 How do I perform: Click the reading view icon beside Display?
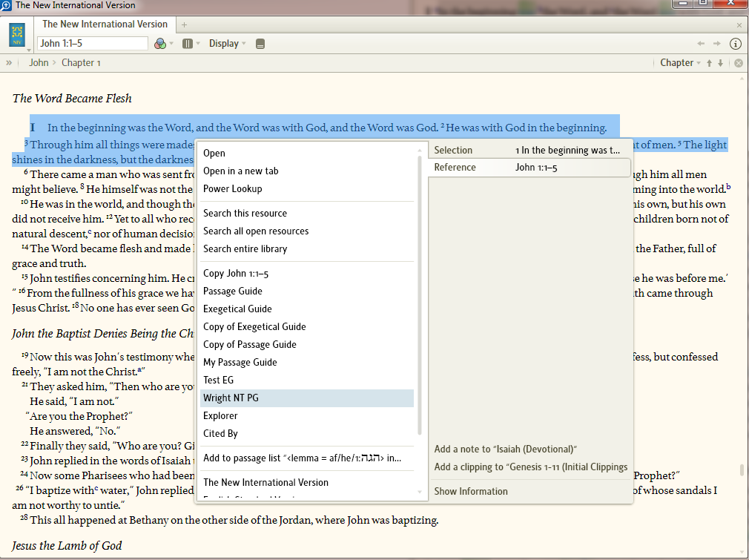tap(260, 44)
